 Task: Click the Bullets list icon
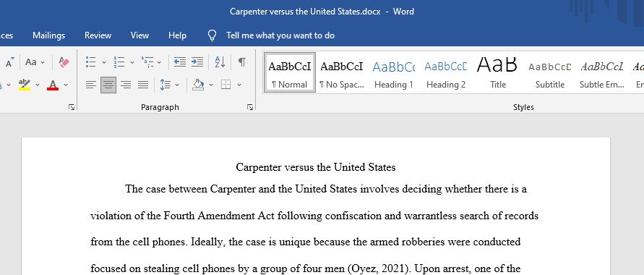pyautogui.click(x=91, y=62)
